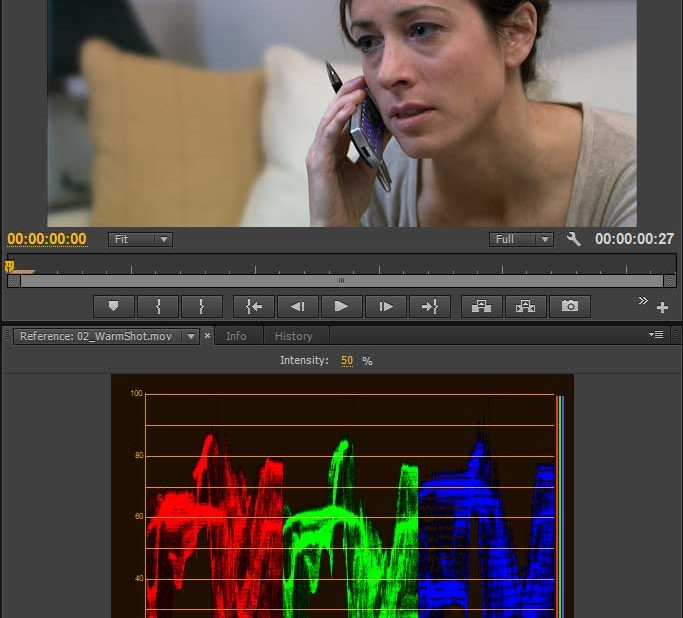Click the right handle of the zoom bar

(669, 281)
